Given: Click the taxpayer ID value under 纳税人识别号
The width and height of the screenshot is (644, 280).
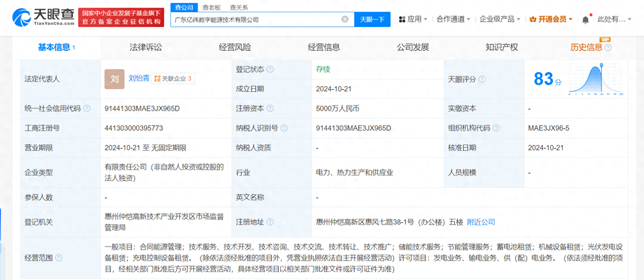Looking at the screenshot, I should pyautogui.click(x=353, y=128).
